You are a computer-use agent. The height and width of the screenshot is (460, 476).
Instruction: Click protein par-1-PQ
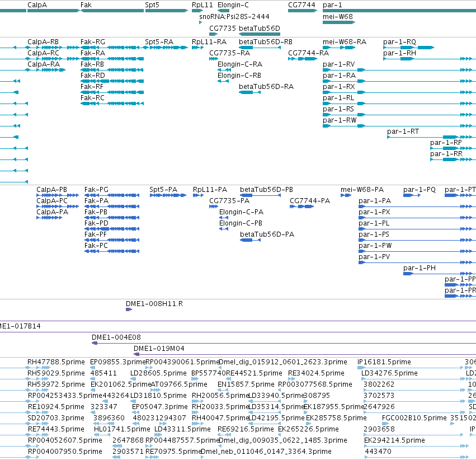click(412, 195)
